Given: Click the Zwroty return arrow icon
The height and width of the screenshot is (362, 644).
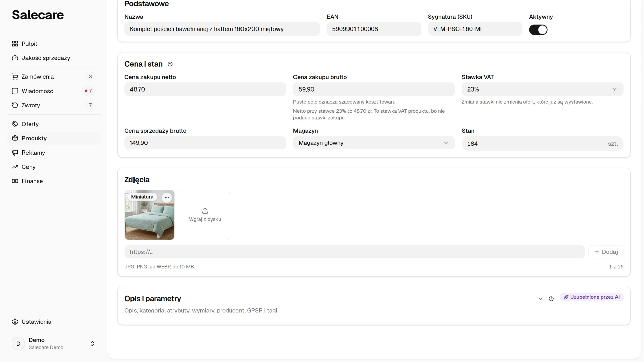Looking at the screenshot, I should 15,105.
